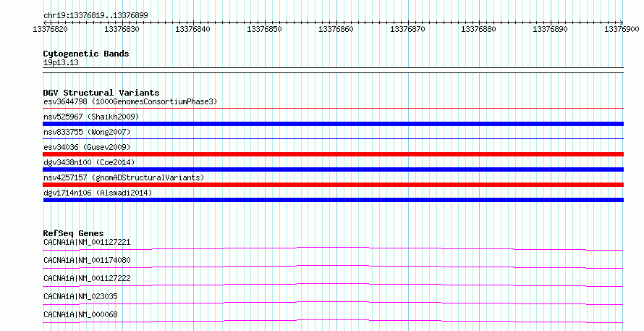This screenshot has width=644, height=331.
Task: Click ruler position 13376820
Action: (x=50, y=29)
